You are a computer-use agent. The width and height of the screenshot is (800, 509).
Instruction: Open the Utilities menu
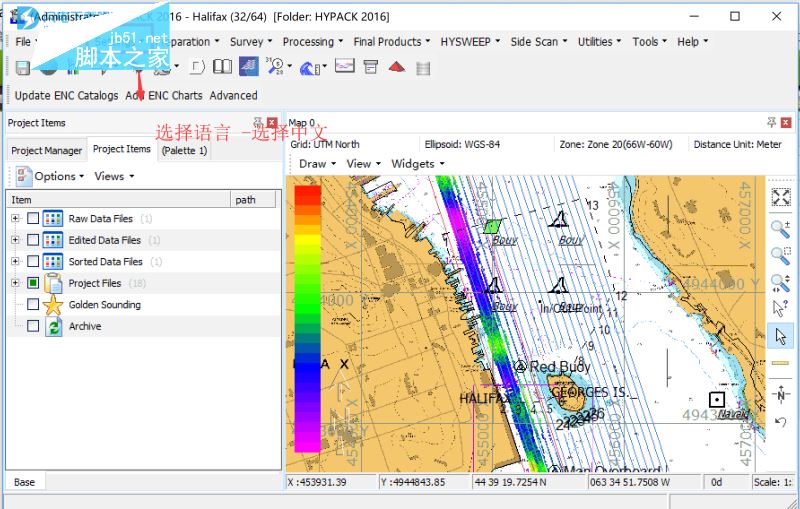pos(599,42)
